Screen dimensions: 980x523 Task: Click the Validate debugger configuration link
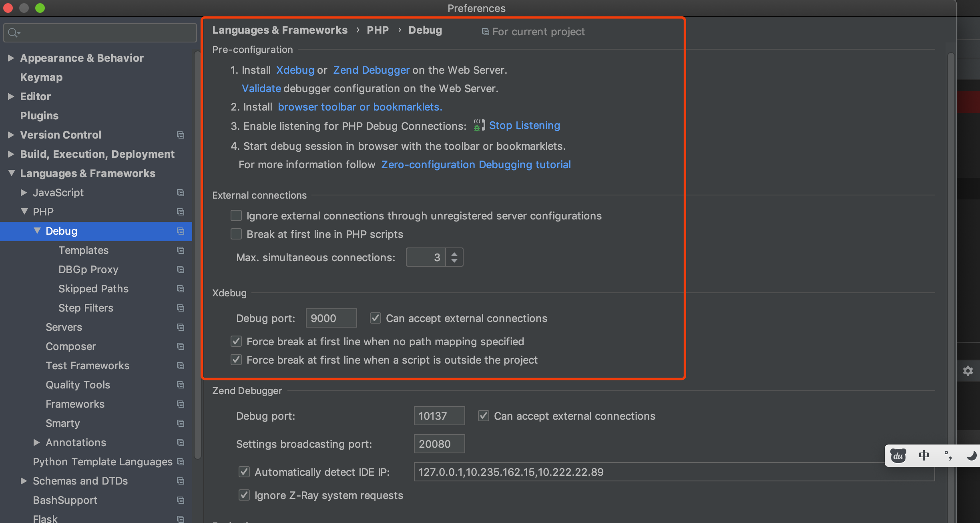click(261, 89)
